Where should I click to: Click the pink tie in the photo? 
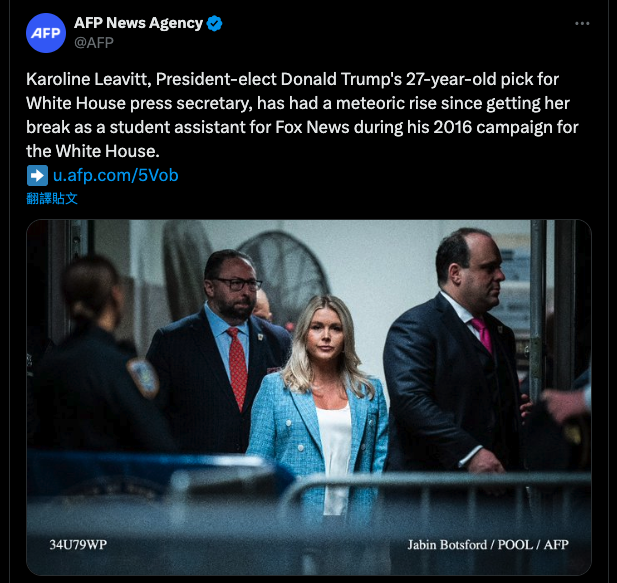(482, 334)
